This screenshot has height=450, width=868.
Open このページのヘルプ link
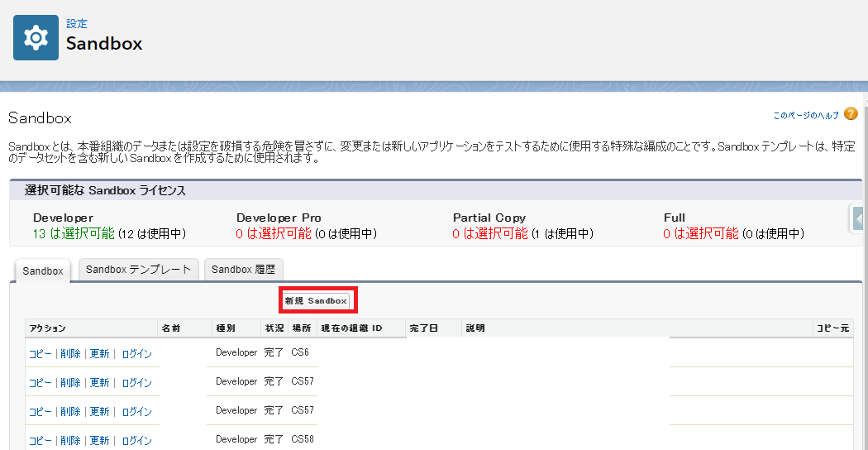(x=806, y=116)
